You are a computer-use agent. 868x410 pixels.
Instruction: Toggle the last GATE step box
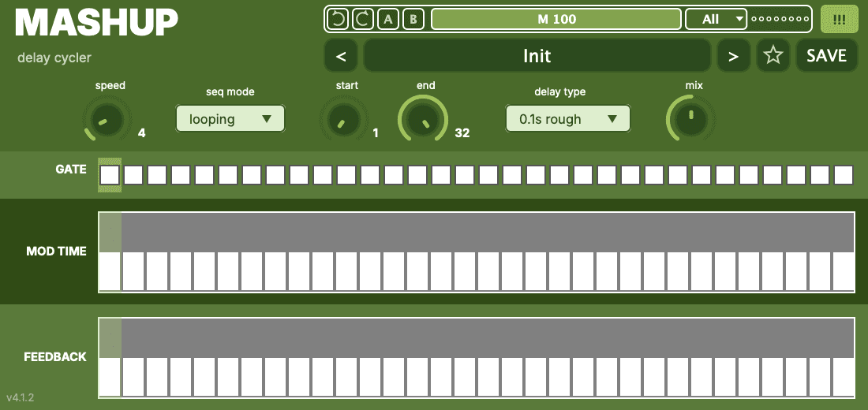(844, 175)
